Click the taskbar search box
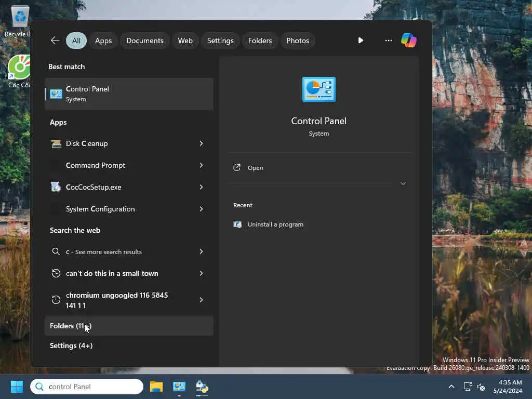The height and width of the screenshot is (399, 532). click(87, 387)
